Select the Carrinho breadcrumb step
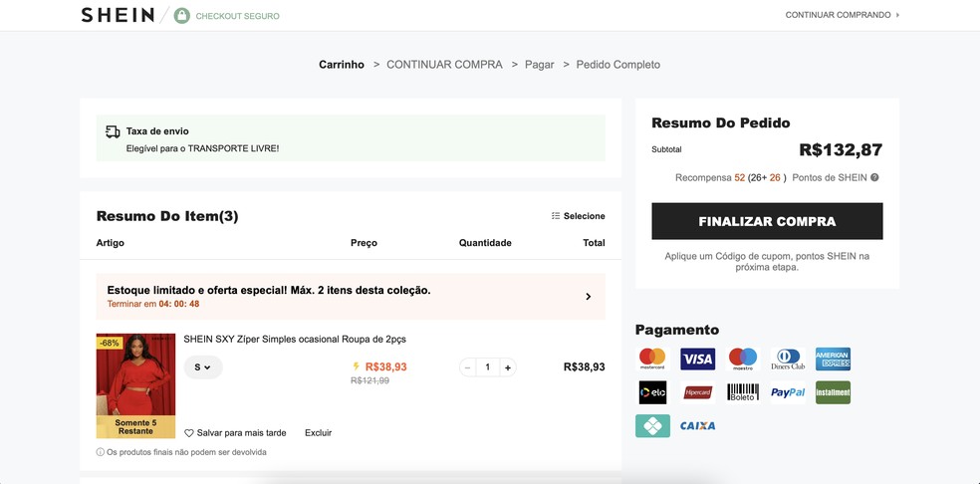The width and height of the screenshot is (980, 484). pos(342,65)
